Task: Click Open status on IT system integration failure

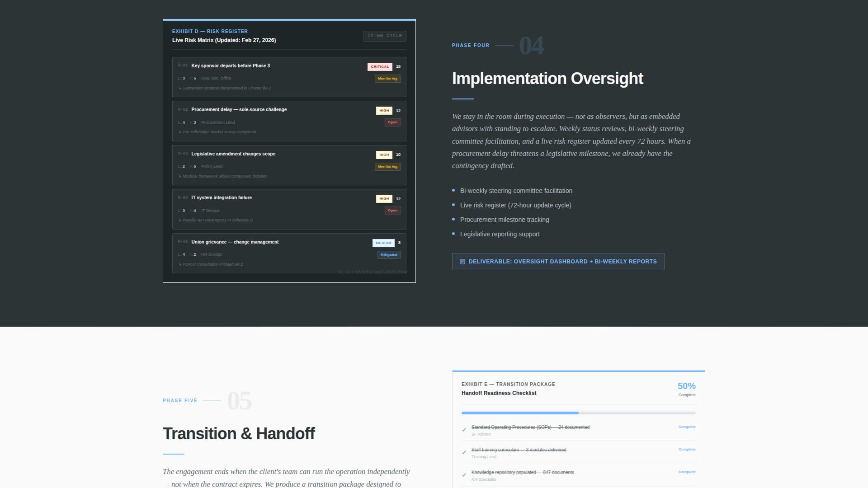Action: point(392,211)
